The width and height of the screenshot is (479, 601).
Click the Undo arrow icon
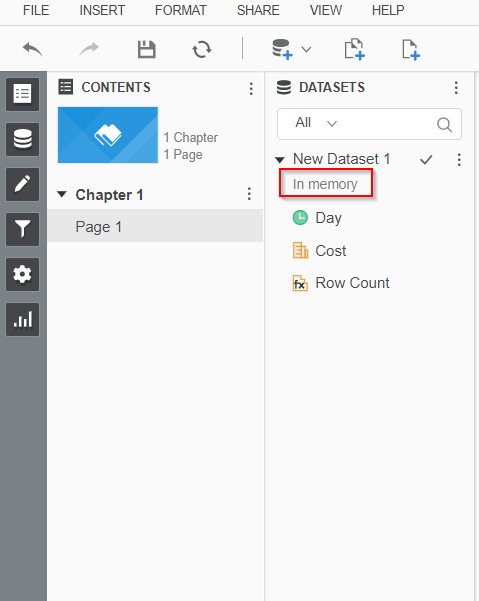33,49
